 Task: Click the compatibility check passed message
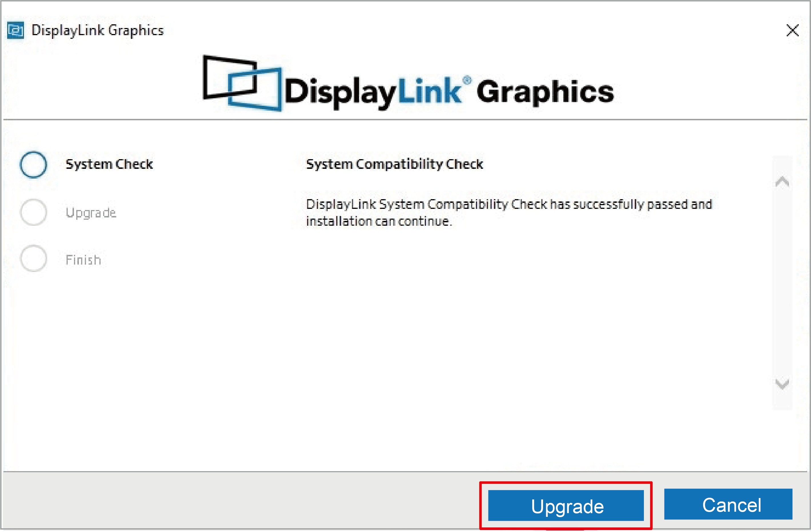pyautogui.click(x=509, y=213)
